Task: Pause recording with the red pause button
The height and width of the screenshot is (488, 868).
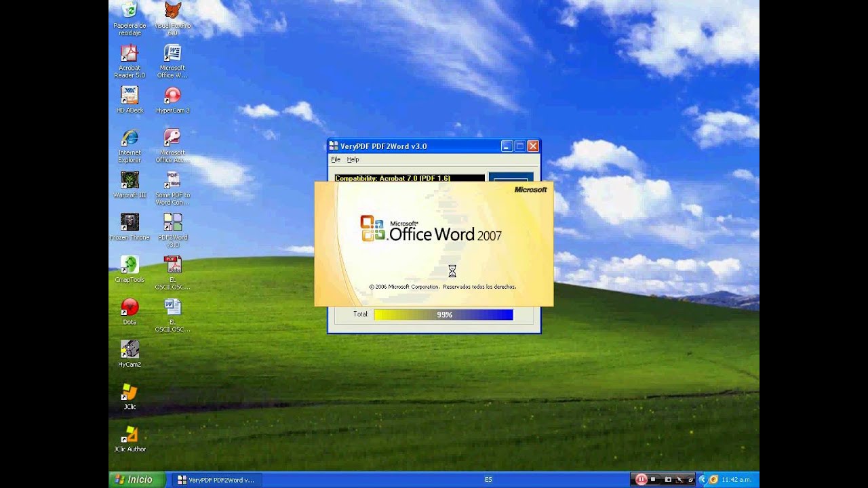Action: (x=641, y=479)
